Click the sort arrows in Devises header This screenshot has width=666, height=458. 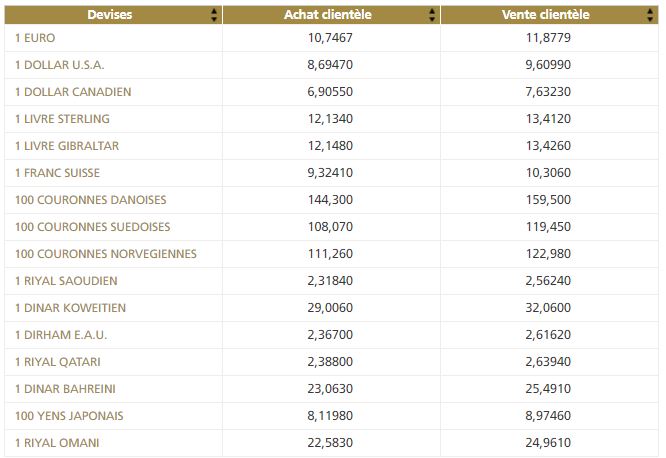pos(215,15)
